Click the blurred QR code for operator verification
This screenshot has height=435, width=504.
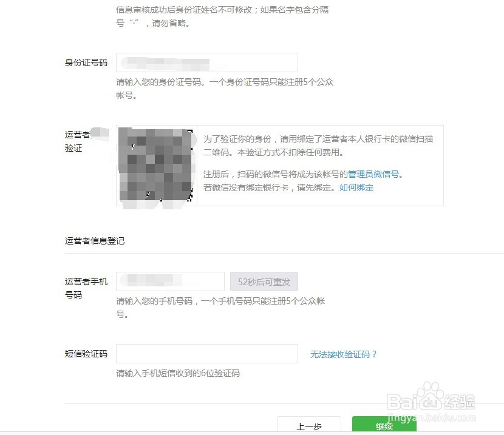[x=157, y=166]
